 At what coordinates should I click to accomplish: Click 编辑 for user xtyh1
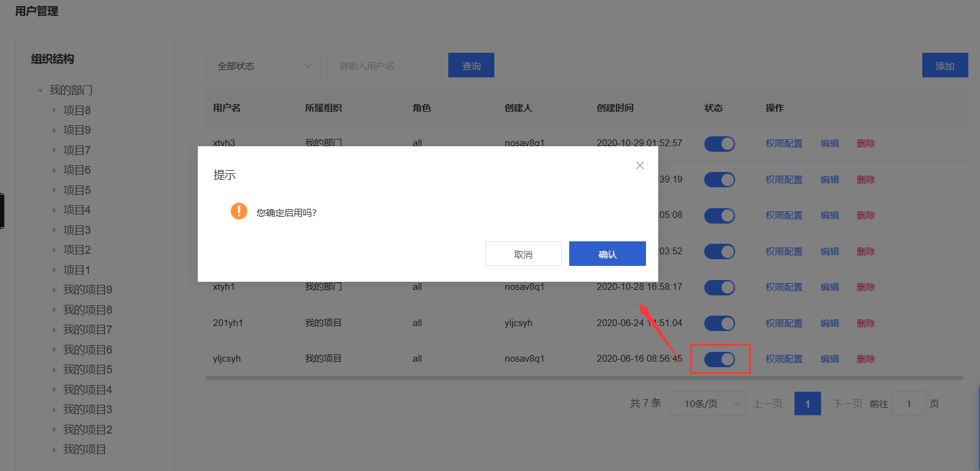click(x=830, y=287)
